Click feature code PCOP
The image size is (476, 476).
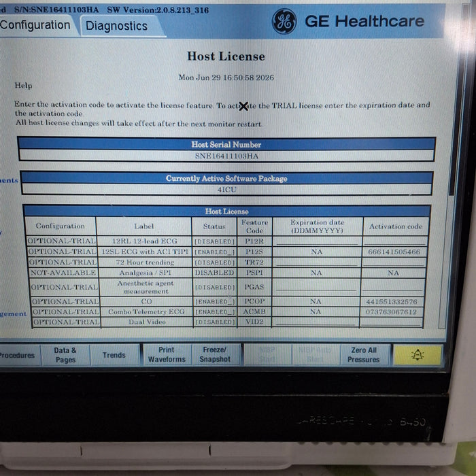point(254,301)
